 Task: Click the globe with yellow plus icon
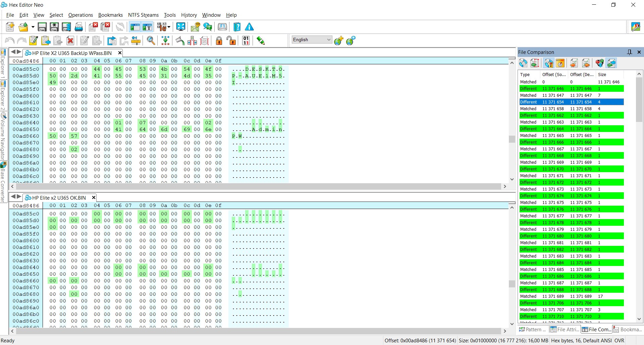click(x=338, y=41)
